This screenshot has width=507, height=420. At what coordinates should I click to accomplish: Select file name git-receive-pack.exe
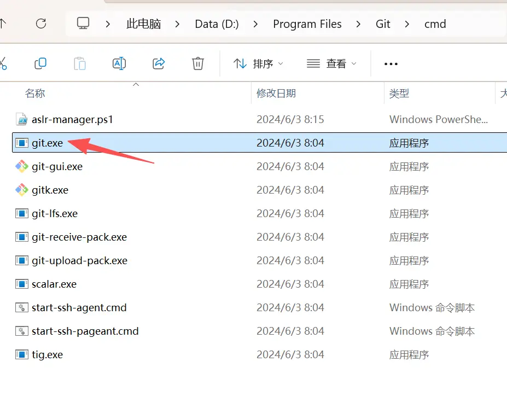pyautogui.click(x=79, y=237)
